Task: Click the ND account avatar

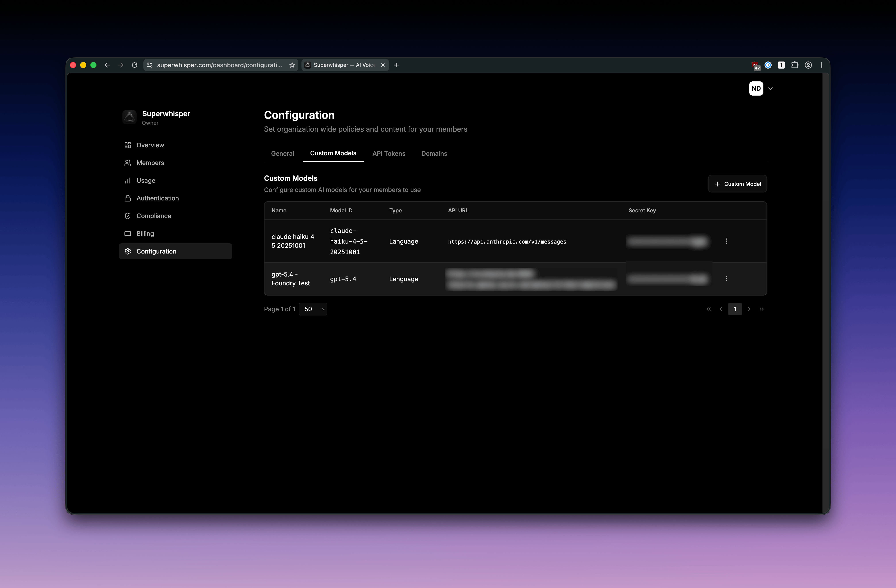Action: point(756,88)
